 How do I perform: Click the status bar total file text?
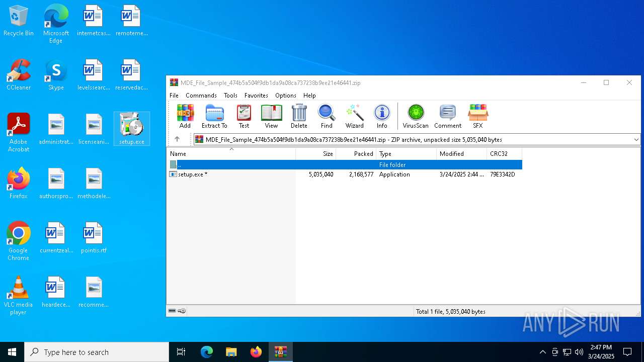(x=451, y=312)
